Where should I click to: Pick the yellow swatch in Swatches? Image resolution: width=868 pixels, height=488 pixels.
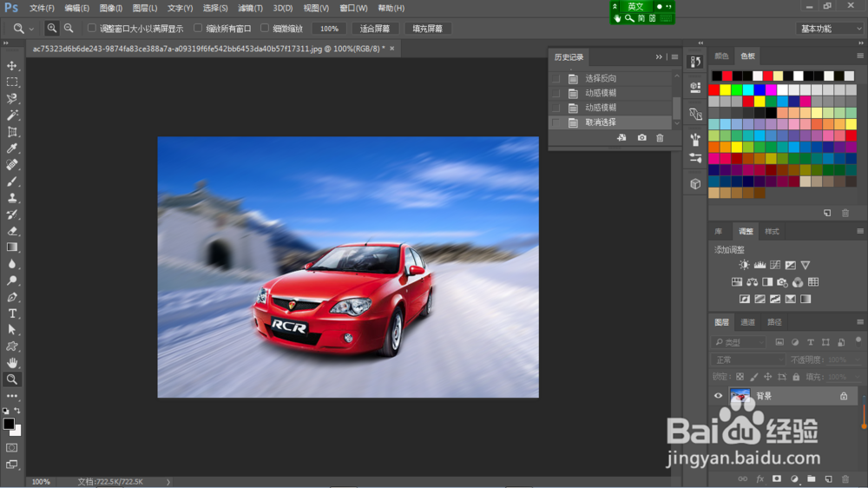point(725,89)
